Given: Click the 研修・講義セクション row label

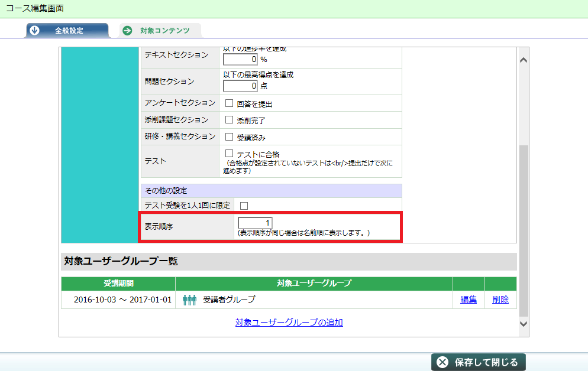Looking at the screenshot, I should pos(180,136).
